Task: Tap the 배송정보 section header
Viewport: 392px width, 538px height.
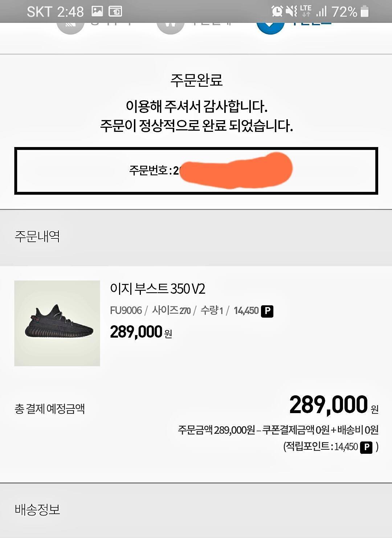Action: point(37,510)
